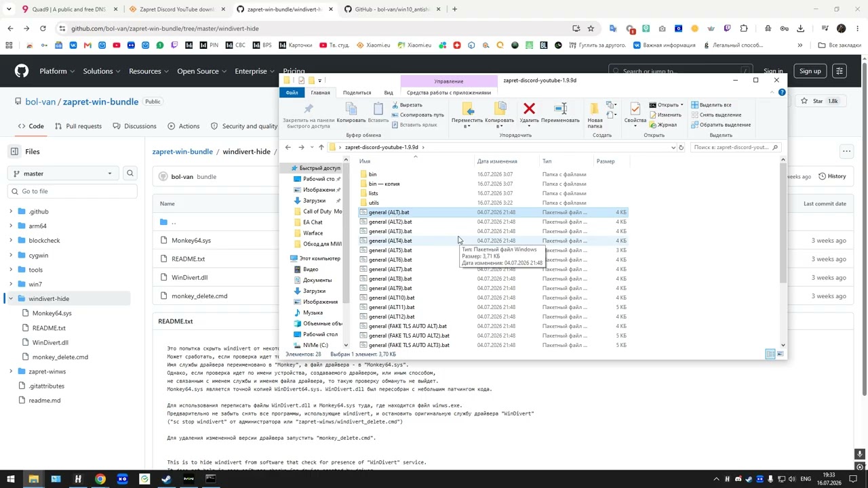This screenshot has width=868, height=488.
Task: Expand the arm64 folder in GitHub tree
Action: coord(11,226)
